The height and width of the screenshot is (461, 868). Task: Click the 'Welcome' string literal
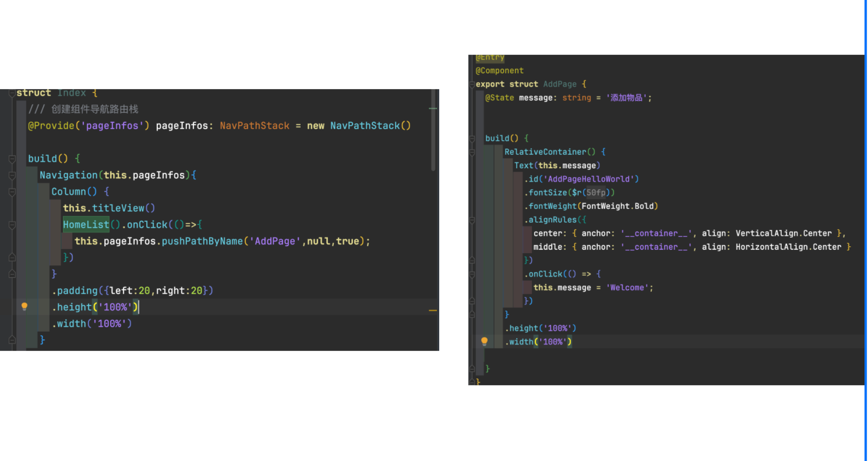(627, 288)
